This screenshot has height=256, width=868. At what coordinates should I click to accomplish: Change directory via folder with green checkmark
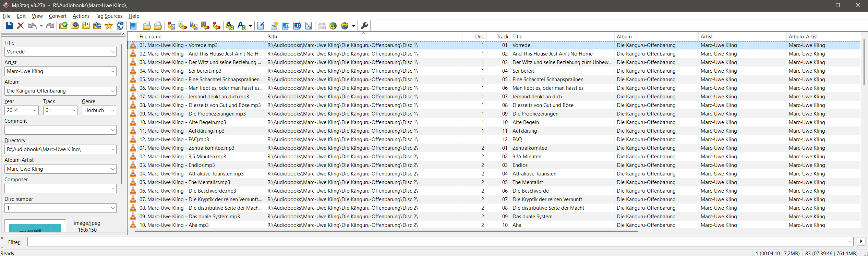(63, 26)
